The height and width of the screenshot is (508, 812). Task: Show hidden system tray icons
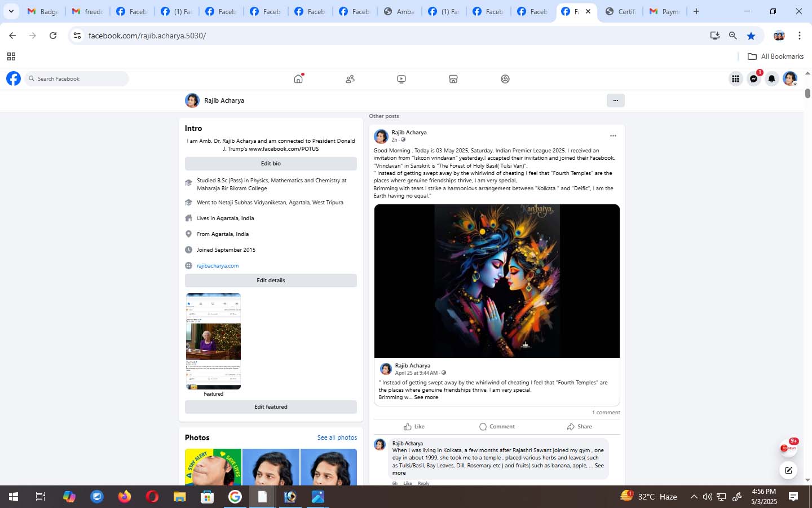tap(694, 497)
